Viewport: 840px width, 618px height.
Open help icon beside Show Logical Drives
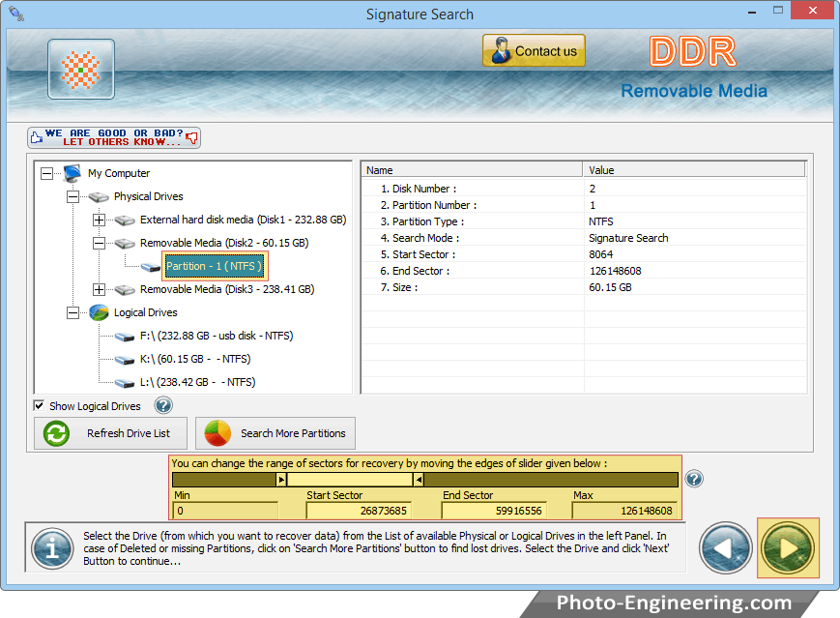pos(163,405)
